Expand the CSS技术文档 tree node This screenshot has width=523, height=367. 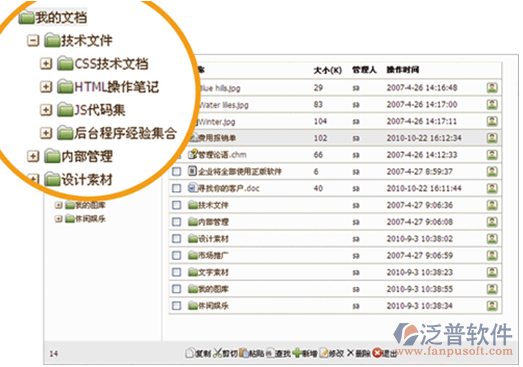click(46, 63)
